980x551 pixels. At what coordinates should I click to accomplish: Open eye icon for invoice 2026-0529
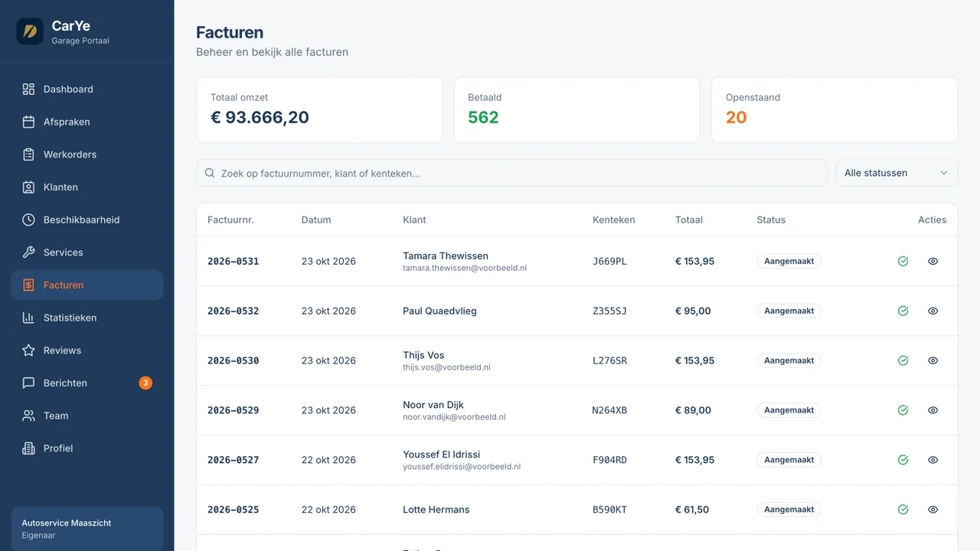(x=933, y=410)
